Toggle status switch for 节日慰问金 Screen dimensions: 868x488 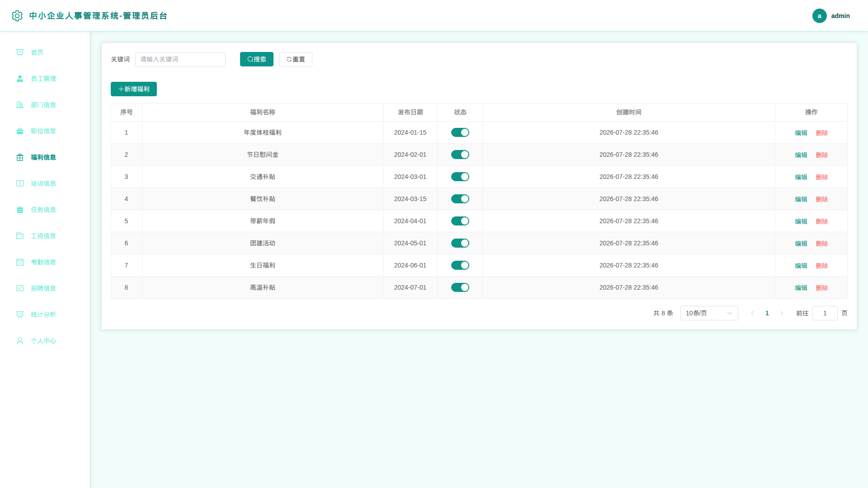click(x=460, y=155)
